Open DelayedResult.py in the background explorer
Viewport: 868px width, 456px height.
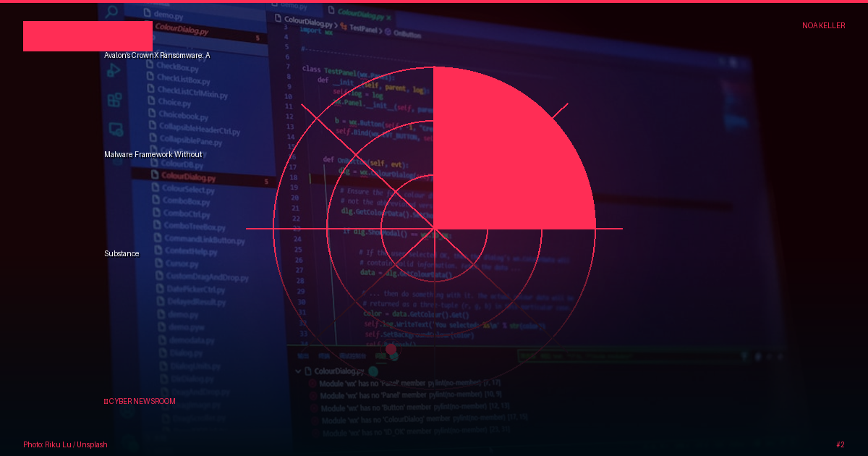click(x=192, y=302)
